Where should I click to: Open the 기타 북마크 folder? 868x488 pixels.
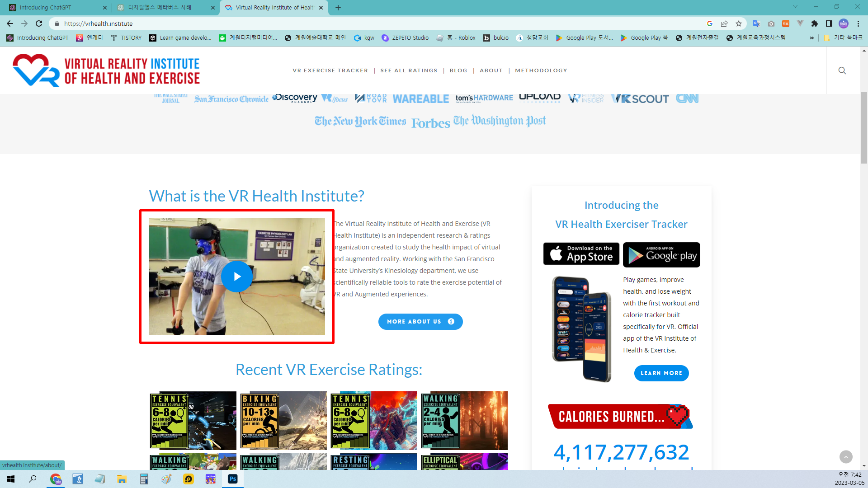coord(844,38)
